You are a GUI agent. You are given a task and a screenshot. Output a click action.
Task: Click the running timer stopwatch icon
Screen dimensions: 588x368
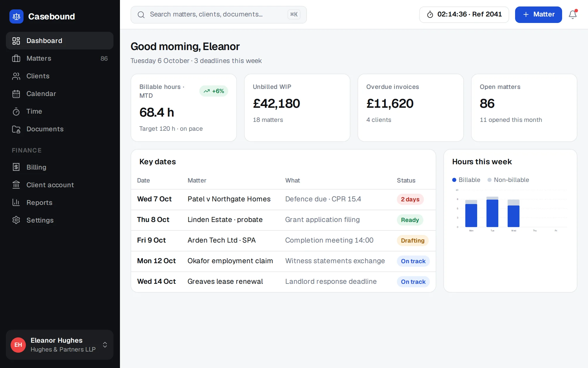tap(430, 14)
